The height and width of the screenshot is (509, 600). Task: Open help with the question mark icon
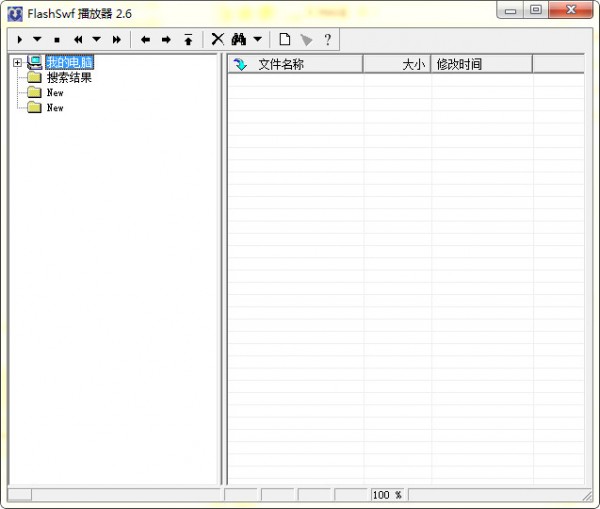tap(328, 39)
